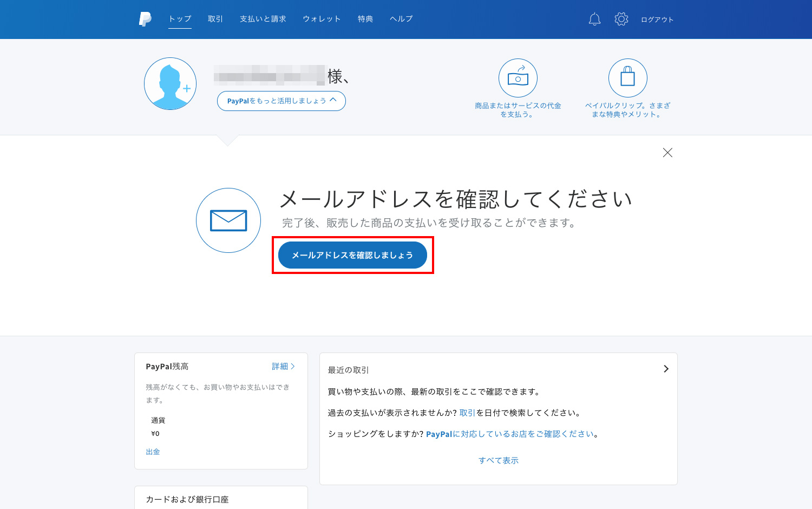Click the 取引 link in recent activity text
This screenshot has width=812, height=509.
467,413
